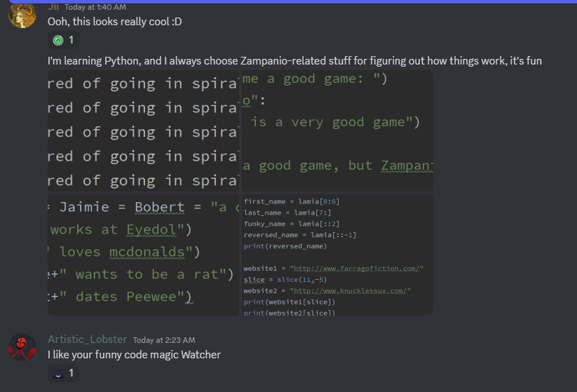Screen dimensions: 577x392
Task: Click 'is a very good game' code line
Action: tap(335, 122)
